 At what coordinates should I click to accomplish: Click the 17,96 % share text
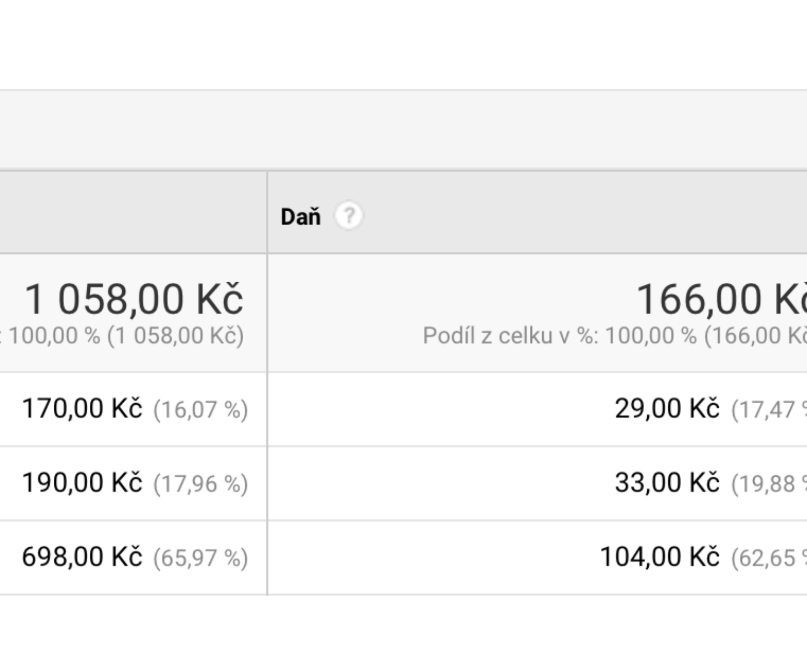point(200,484)
